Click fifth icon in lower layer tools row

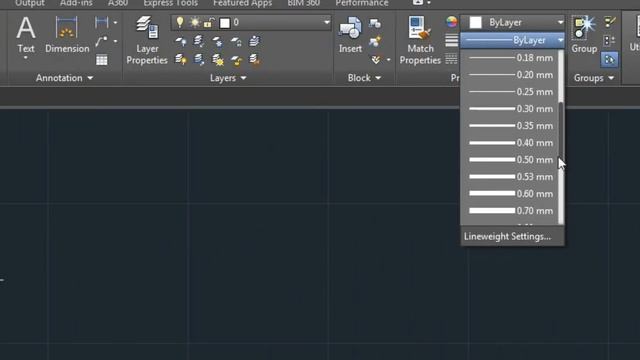pyautogui.click(x=255, y=60)
